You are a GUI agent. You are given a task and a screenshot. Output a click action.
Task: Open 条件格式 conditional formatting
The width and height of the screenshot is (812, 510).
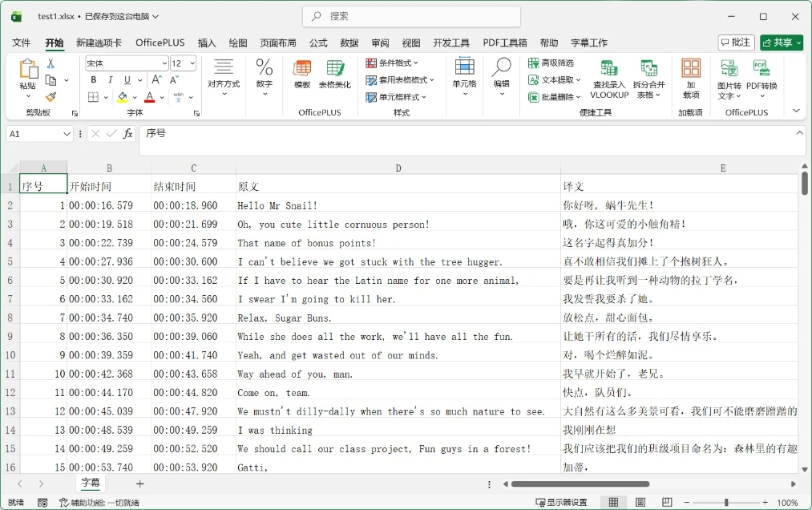click(x=392, y=63)
